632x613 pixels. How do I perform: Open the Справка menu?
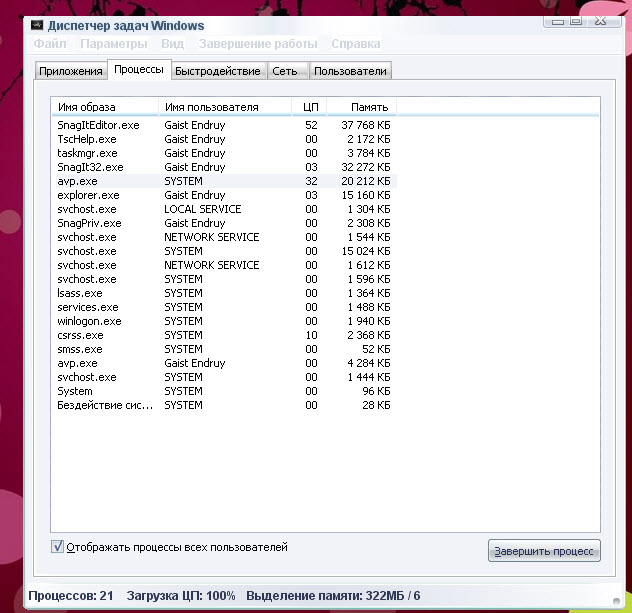[356, 44]
